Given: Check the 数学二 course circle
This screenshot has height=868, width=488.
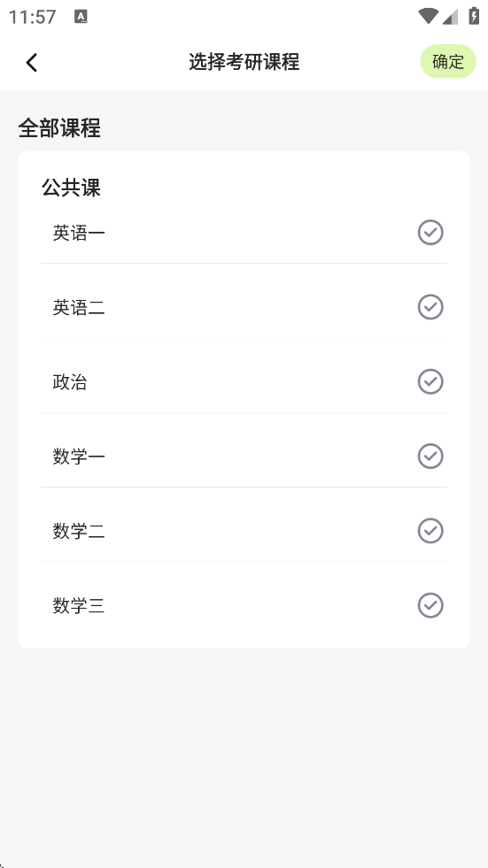Looking at the screenshot, I should pyautogui.click(x=430, y=530).
